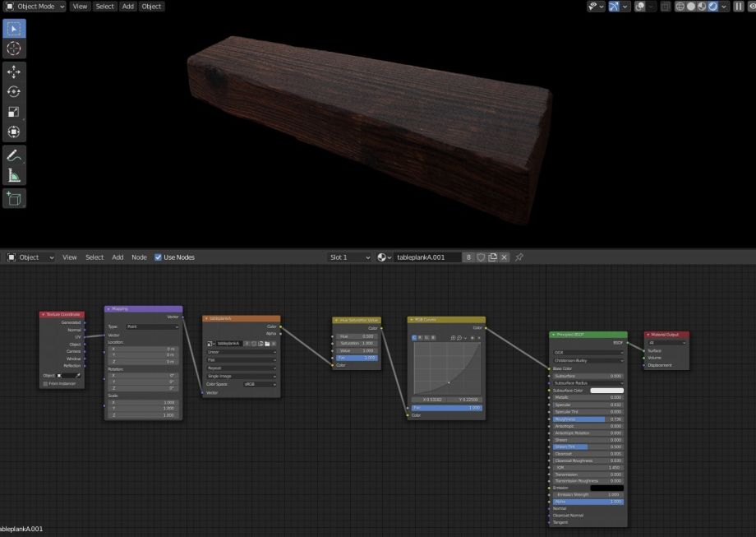This screenshot has width=756, height=537.
Task: Click the material user count button 8
Action: coord(468,257)
